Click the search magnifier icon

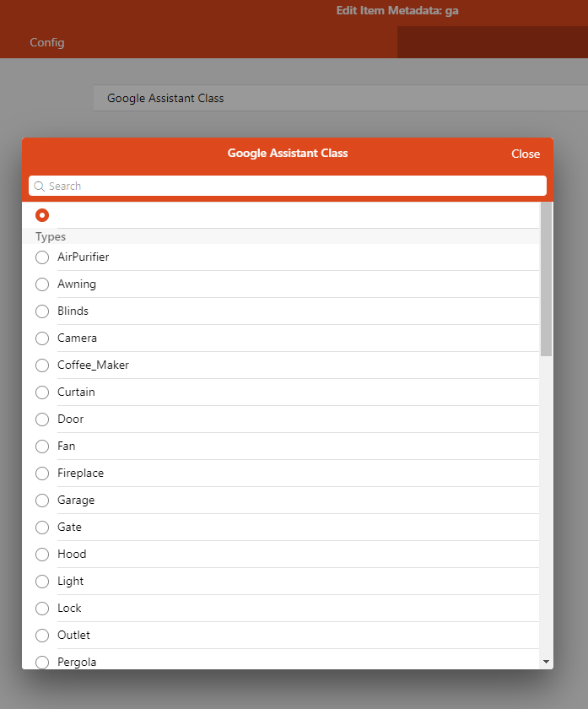(x=39, y=187)
